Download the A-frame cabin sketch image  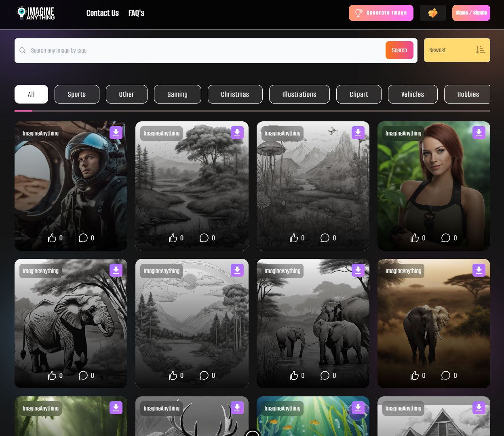(479, 408)
